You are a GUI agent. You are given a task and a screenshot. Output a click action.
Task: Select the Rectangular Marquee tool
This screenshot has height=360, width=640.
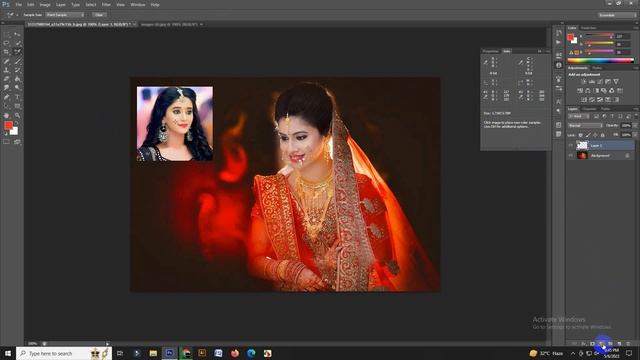tap(6, 34)
